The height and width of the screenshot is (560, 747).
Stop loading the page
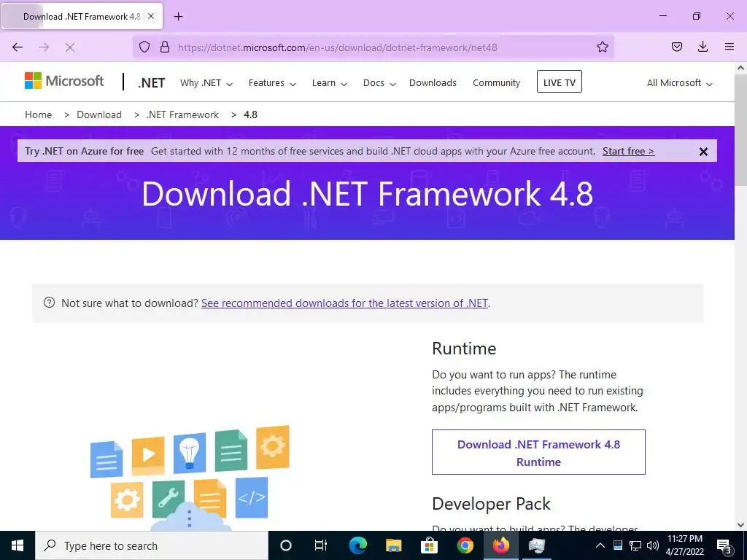pos(69,47)
